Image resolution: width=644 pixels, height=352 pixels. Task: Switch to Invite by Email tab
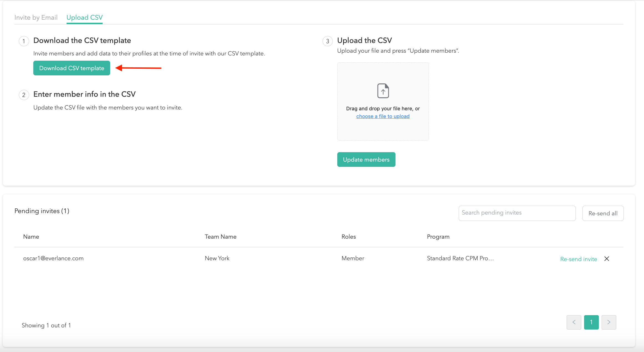36,17
